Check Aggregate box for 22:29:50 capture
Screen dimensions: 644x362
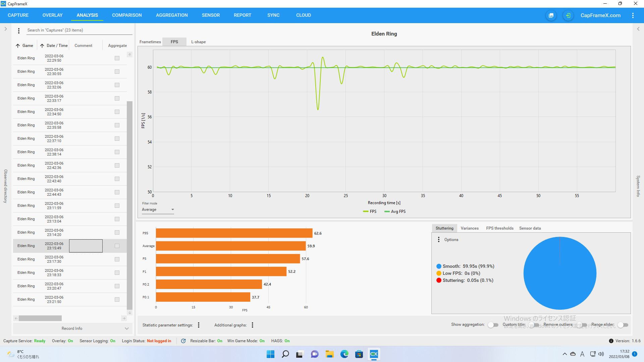click(117, 58)
